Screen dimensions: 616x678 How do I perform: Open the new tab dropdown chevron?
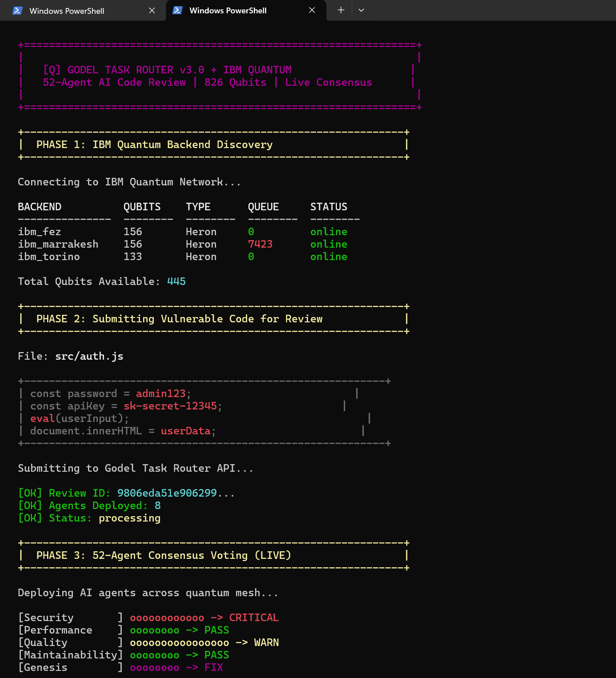click(x=361, y=10)
